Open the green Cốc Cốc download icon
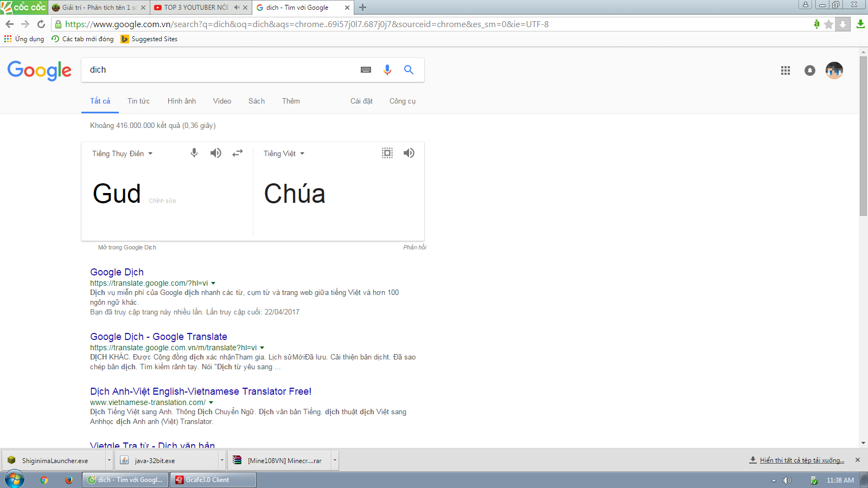Image resolution: width=868 pixels, height=488 pixels. click(x=860, y=24)
